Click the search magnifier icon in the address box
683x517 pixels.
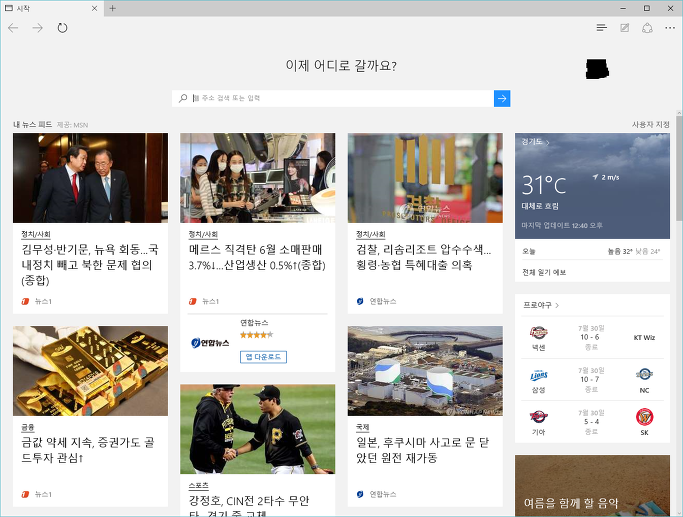pos(183,98)
